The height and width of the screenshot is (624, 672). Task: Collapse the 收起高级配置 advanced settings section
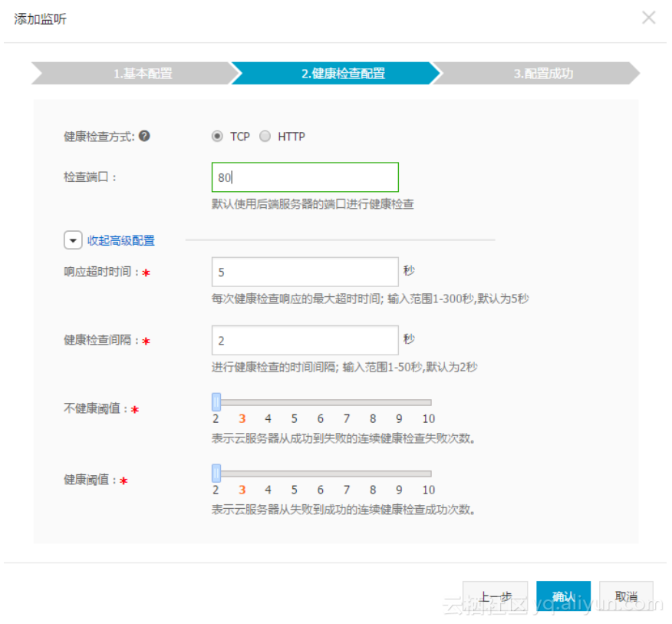click(123, 239)
